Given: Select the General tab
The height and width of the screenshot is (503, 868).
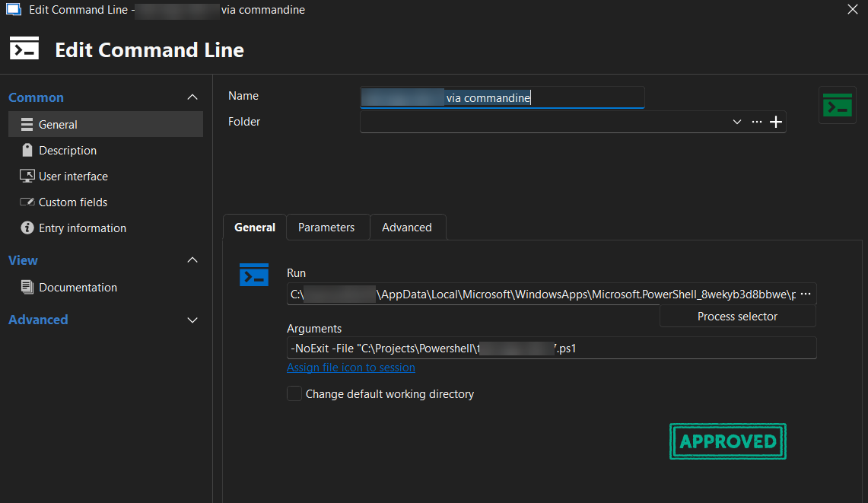Looking at the screenshot, I should (255, 227).
